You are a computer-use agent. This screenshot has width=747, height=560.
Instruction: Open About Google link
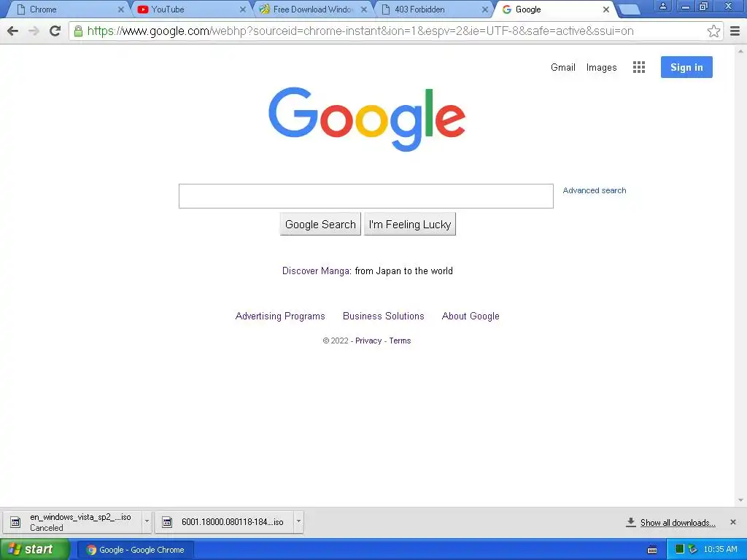471,316
